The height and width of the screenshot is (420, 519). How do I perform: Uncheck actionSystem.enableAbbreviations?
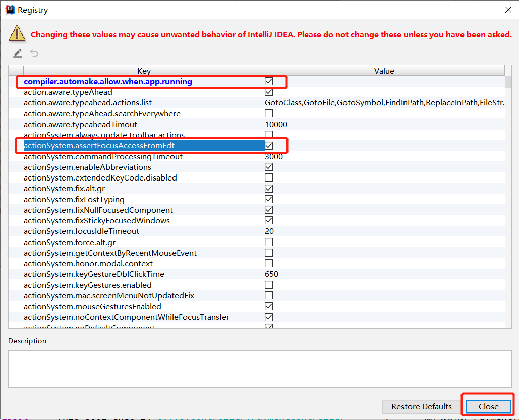click(269, 167)
